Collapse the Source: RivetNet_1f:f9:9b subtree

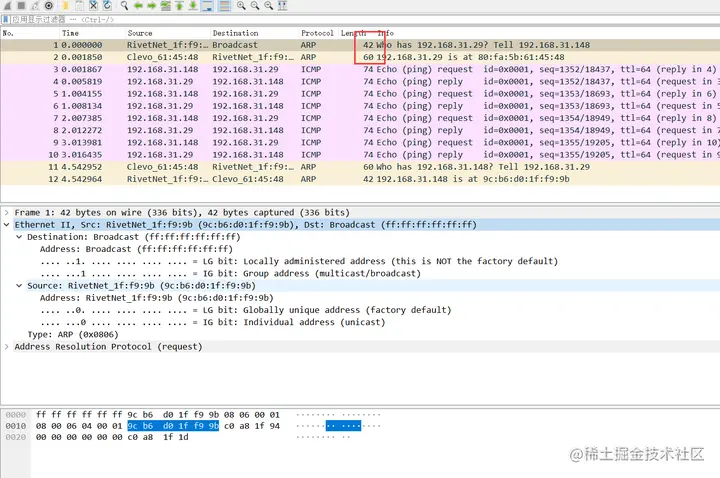(19, 286)
